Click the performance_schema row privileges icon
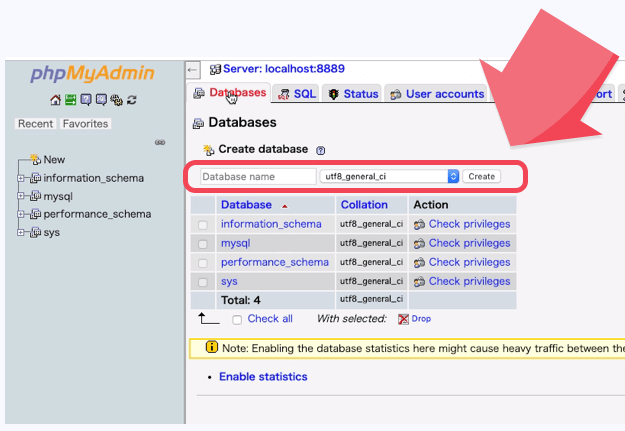The width and height of the screenshot is (625, 431). (x=419, y=263)
